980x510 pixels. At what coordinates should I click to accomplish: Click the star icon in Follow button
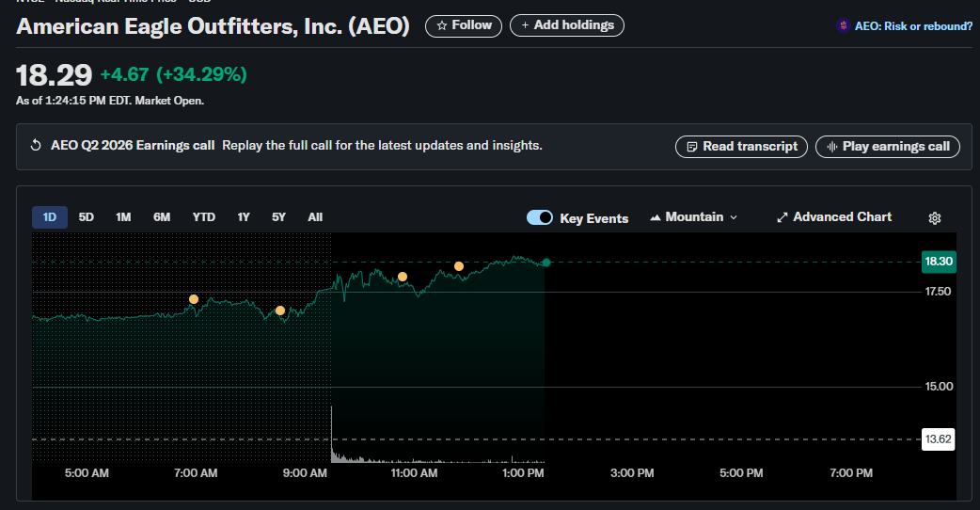(x=442, y=25)
